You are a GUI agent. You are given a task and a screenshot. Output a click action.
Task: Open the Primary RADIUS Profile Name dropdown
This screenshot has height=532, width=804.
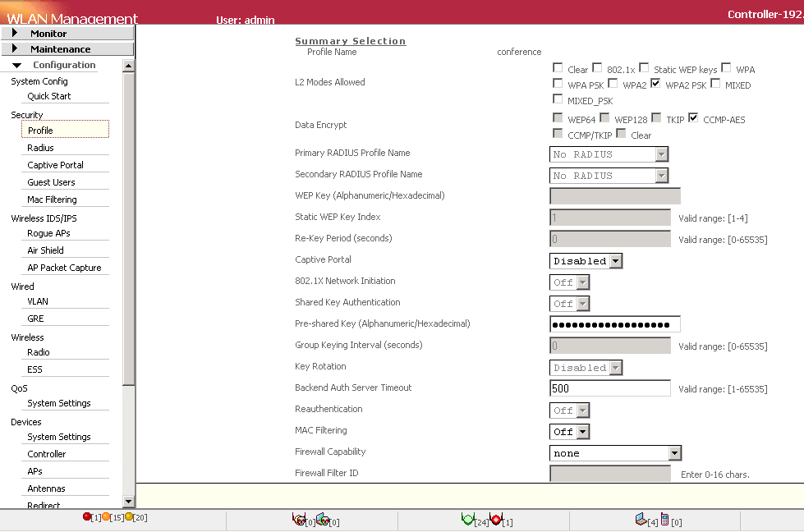(609, 154)
